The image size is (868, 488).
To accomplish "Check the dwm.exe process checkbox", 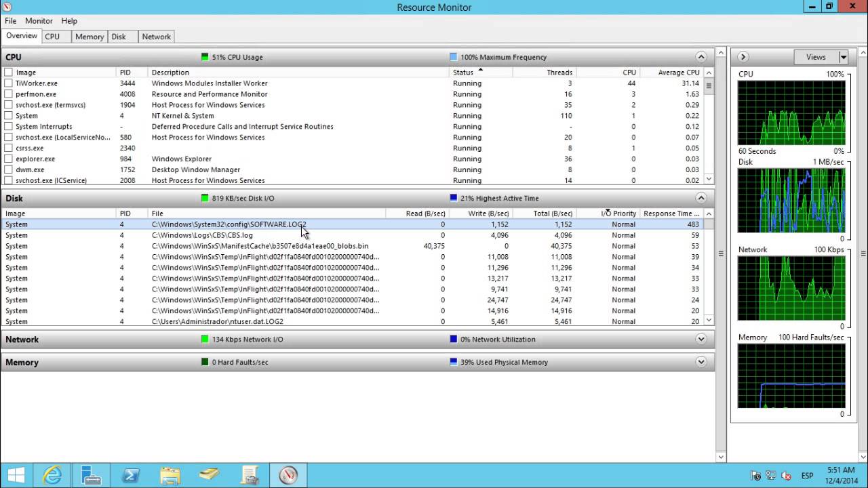I will [8, 170].
